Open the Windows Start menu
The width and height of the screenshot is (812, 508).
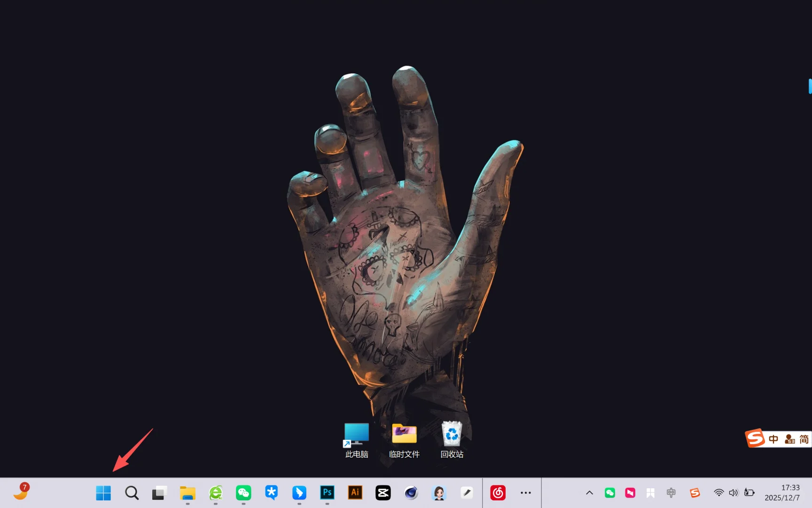point(103,493)
